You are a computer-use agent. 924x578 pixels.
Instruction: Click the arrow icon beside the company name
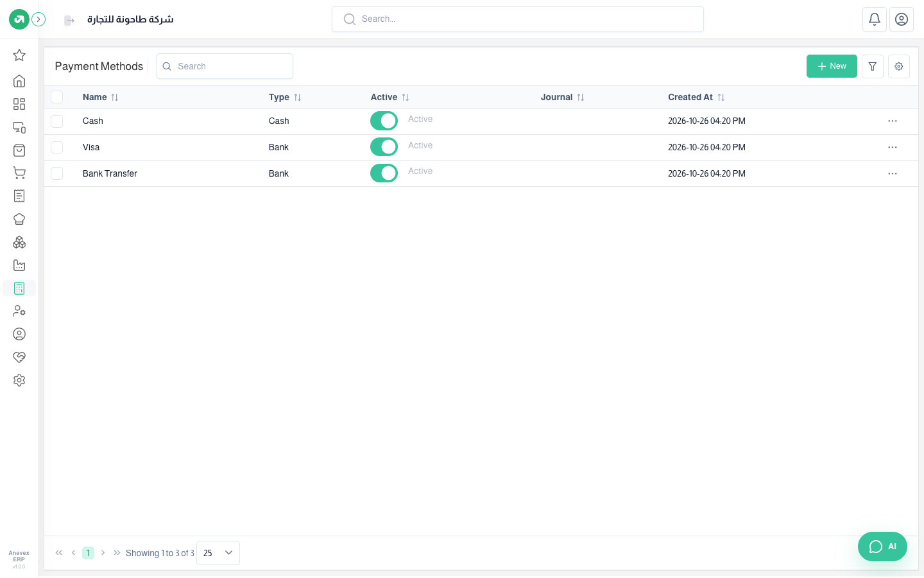69,21
